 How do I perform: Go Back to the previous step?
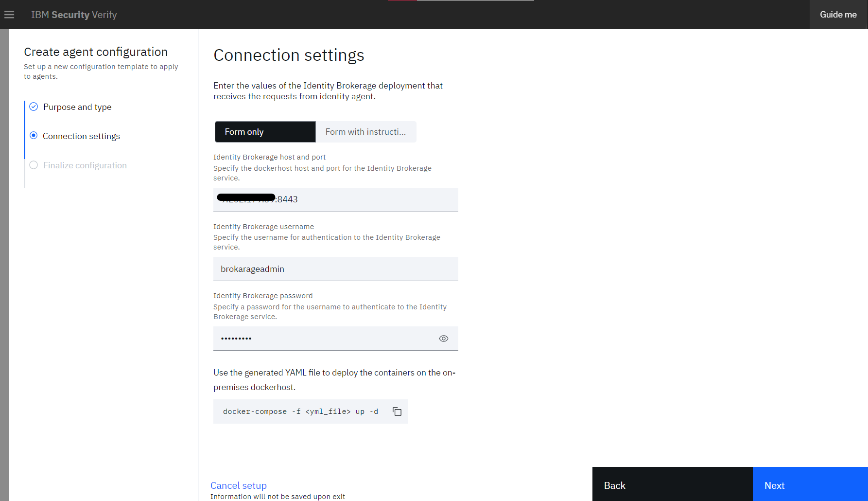673,484
